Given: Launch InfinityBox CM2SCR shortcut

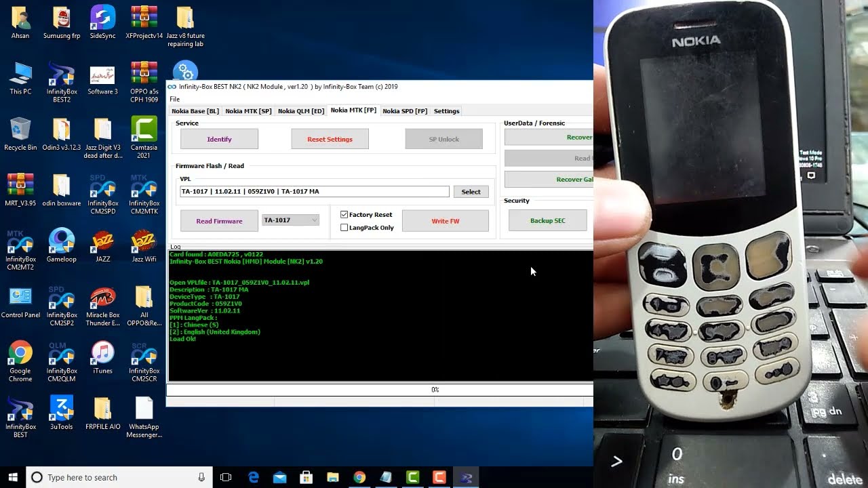Looking at the screenshot, I should 144,361.
